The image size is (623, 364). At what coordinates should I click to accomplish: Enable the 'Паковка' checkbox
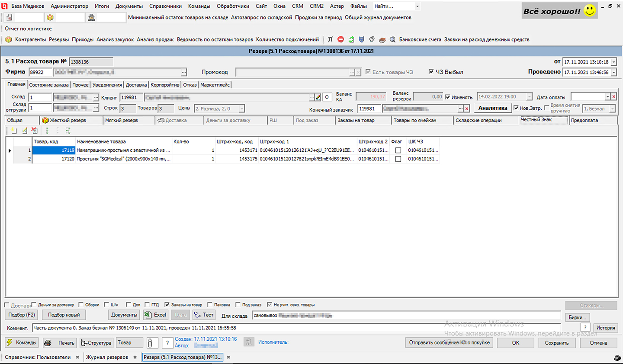210,305
